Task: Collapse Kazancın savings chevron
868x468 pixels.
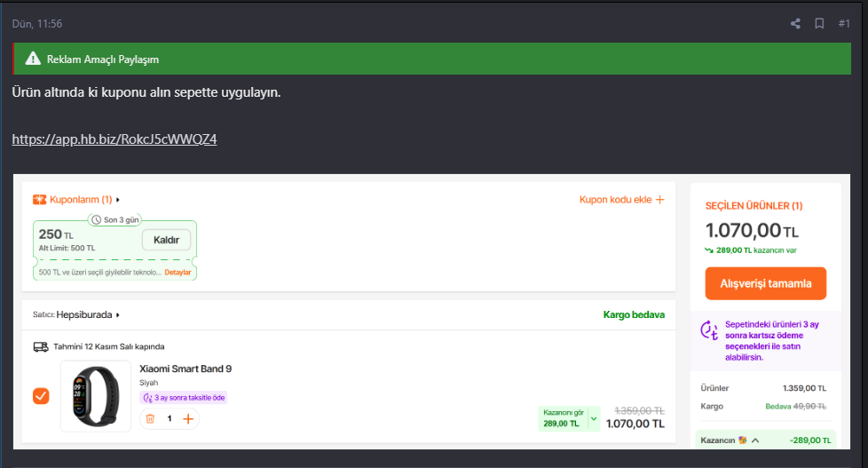Action: (755, 440)
